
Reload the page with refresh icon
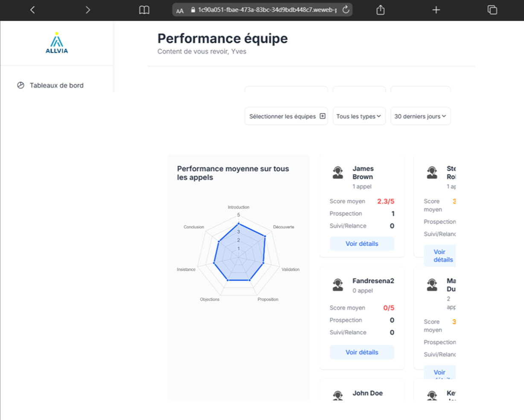click(x=346, y=10)
